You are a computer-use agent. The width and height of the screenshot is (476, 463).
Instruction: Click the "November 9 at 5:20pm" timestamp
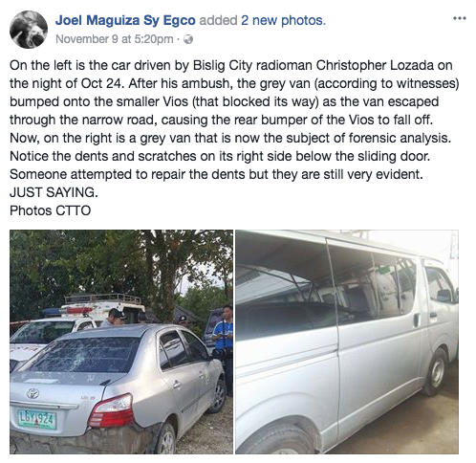tap(115, 39)
